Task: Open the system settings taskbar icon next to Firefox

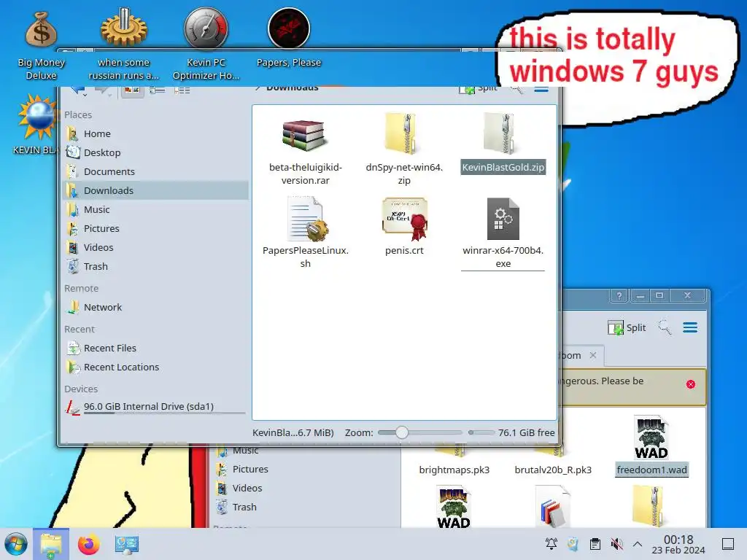Action: [126, 544]
